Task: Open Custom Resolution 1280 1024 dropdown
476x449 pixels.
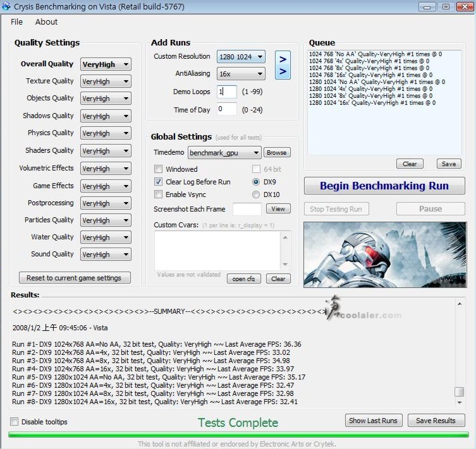Action: tap(241, 57)
